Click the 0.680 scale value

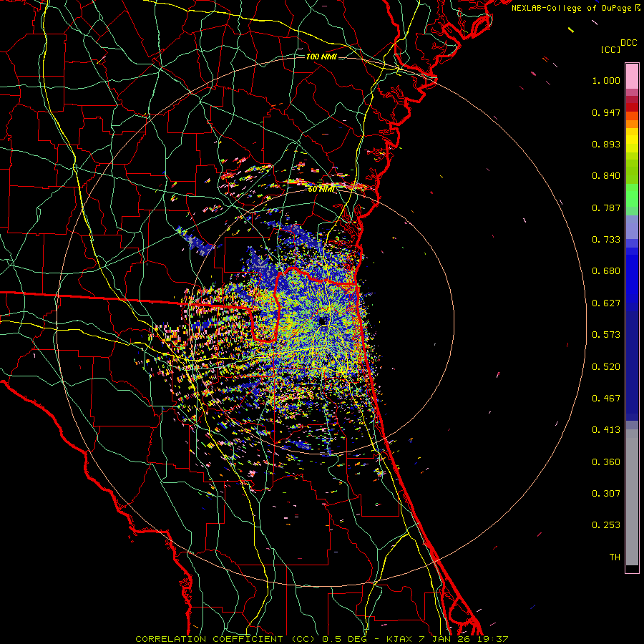point(606,271)
